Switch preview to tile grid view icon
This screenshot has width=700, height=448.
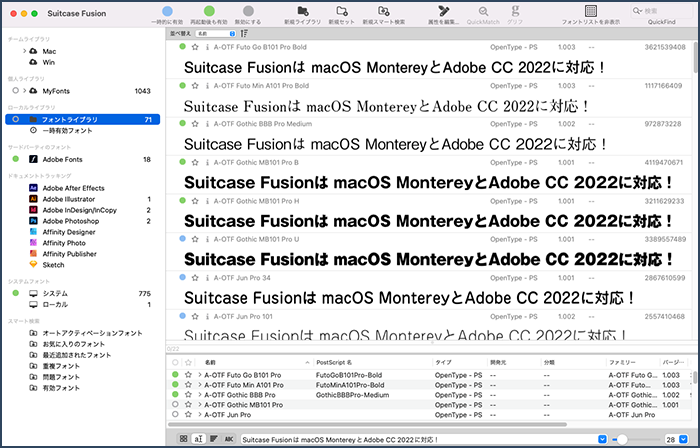(x=183, y=439)
